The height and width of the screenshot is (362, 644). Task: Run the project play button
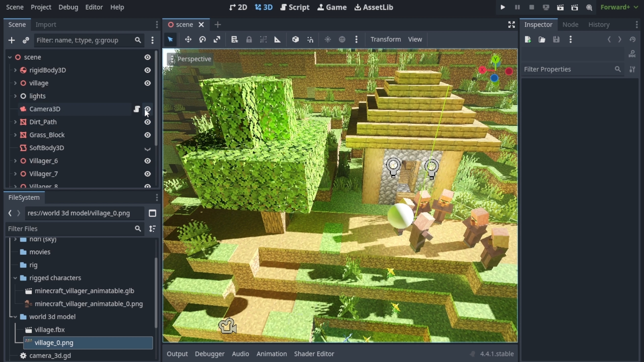pyautogui.click(x=503, y=7)
